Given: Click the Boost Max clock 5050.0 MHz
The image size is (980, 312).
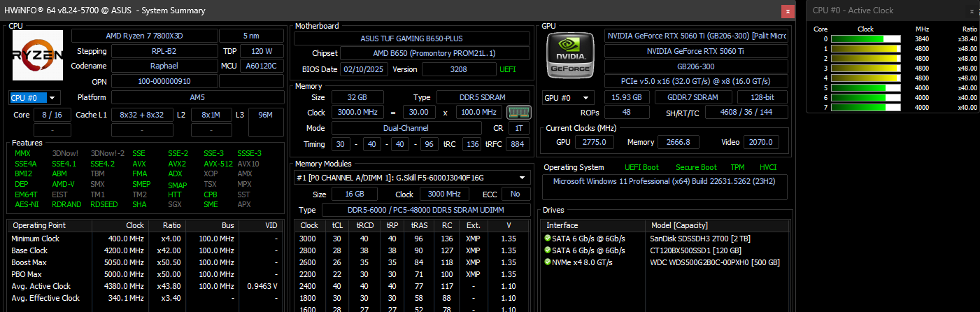Looking at the screenshot, I should (125, 262).
